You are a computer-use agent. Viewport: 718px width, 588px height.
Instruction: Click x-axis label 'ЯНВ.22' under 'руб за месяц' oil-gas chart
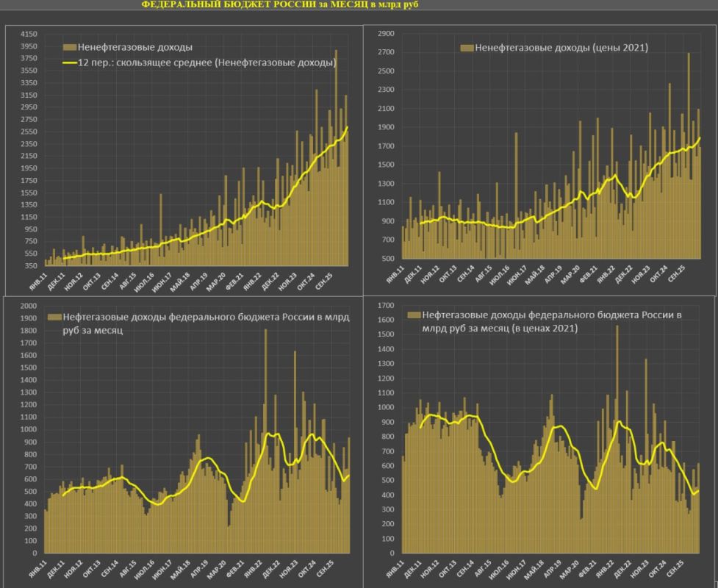[x=252, y=569]
